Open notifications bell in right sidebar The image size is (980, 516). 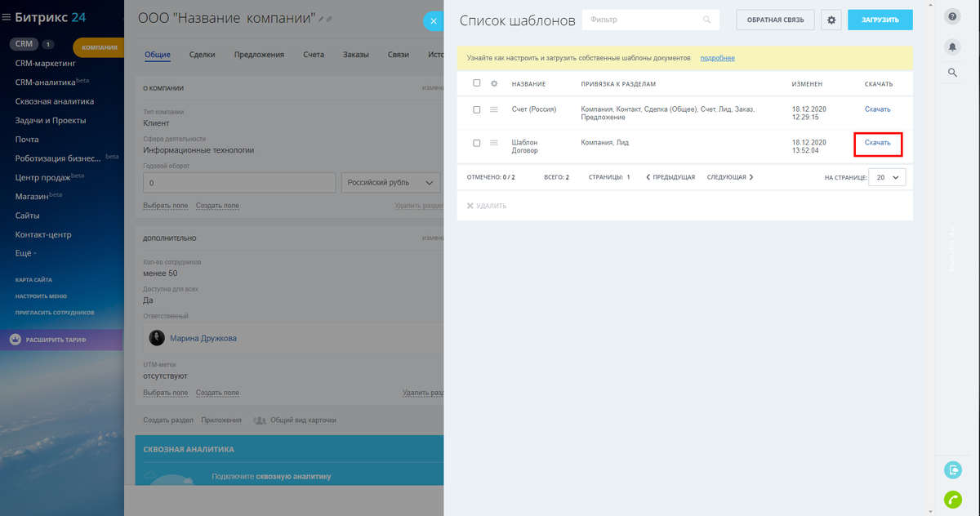952,47
